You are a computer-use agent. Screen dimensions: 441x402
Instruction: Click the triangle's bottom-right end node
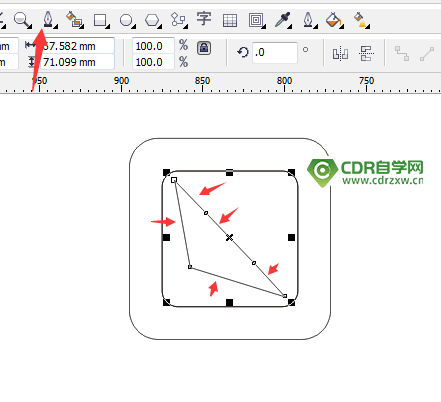coord(285,296)
